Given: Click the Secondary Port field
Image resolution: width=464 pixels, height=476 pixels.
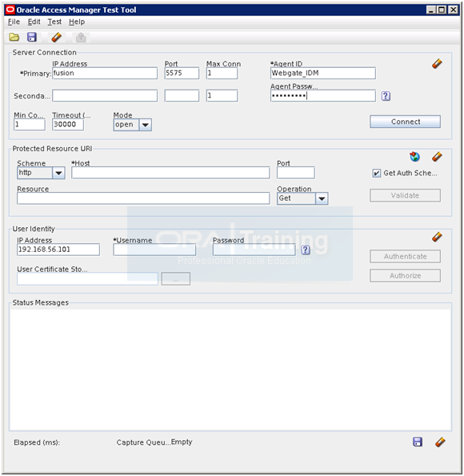Looking at the screenshot, I should point(182,96).
